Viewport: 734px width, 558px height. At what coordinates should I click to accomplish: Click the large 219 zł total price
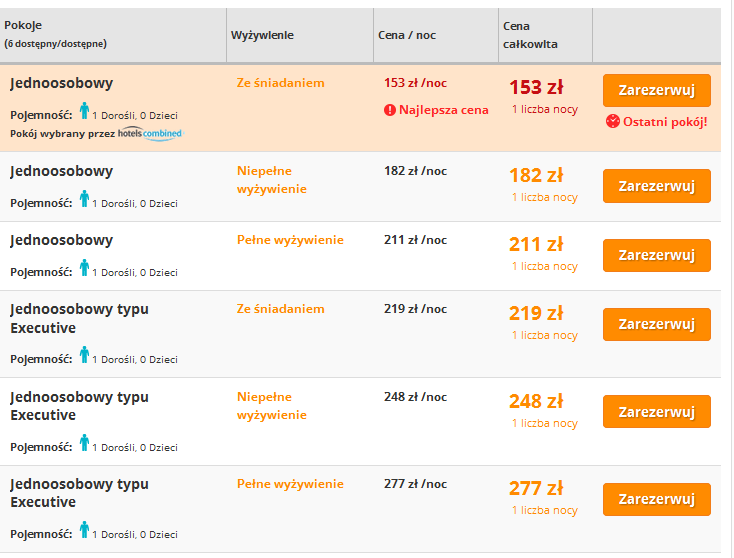[x=536, y=314]
